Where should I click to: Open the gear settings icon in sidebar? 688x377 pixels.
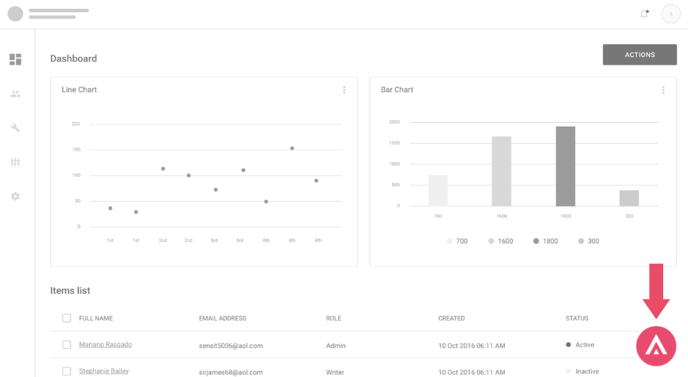point(15,196)
